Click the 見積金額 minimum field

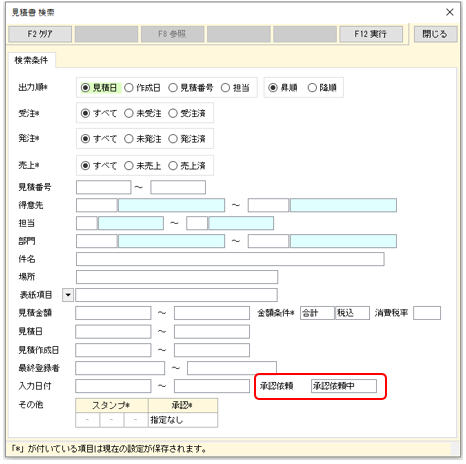[113, 313]
